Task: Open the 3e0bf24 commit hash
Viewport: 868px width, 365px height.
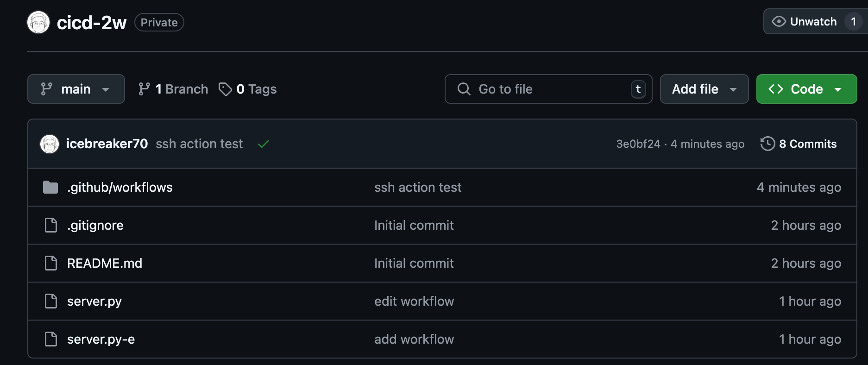Action: pyautogui.click(x=638, y=144)
